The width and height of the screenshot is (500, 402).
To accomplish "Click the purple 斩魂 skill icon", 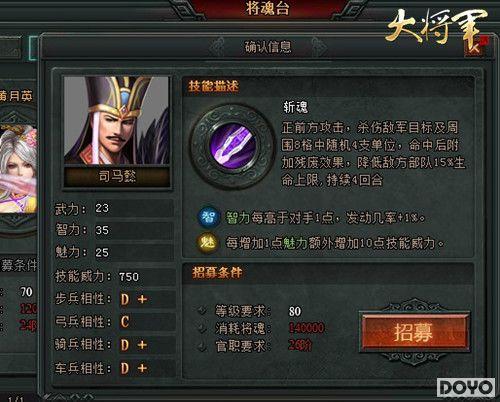I will (233, 146).
